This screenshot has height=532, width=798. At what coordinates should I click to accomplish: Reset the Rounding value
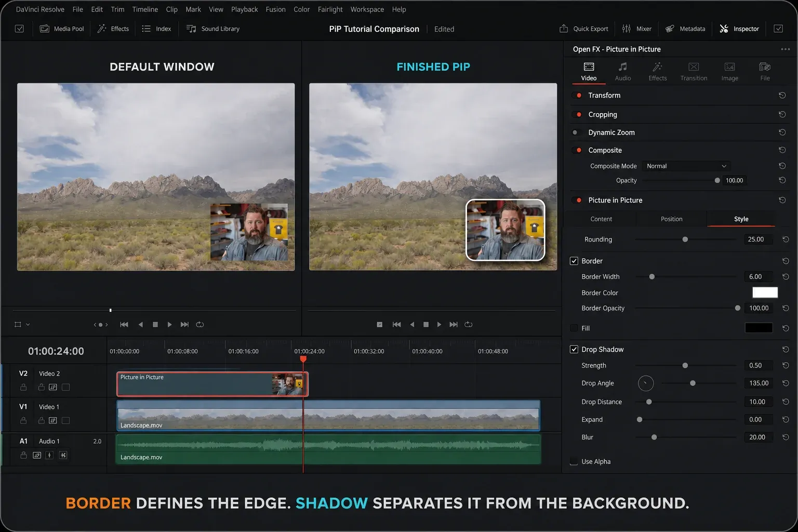point(786,240)
